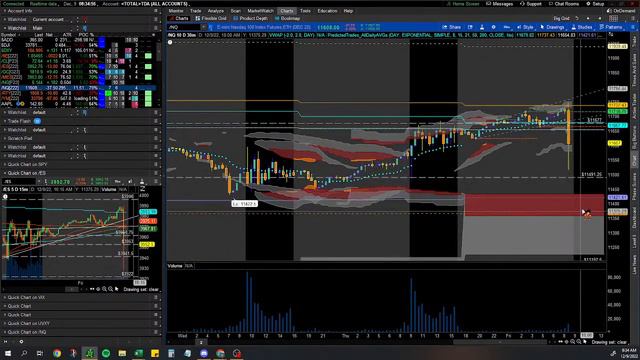Screen dimensions: 640x360
Task: Click the chart grid layout icon
Action: 613,18
